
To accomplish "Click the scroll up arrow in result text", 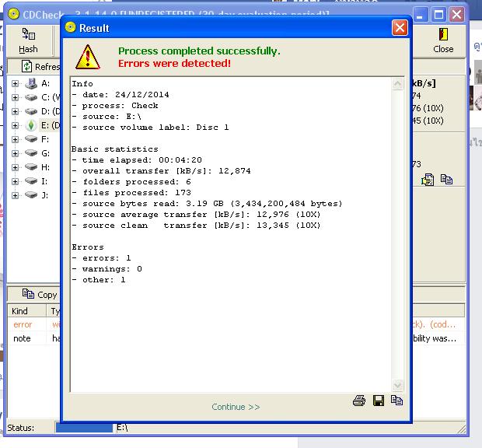I will click(x=398, y=82).
